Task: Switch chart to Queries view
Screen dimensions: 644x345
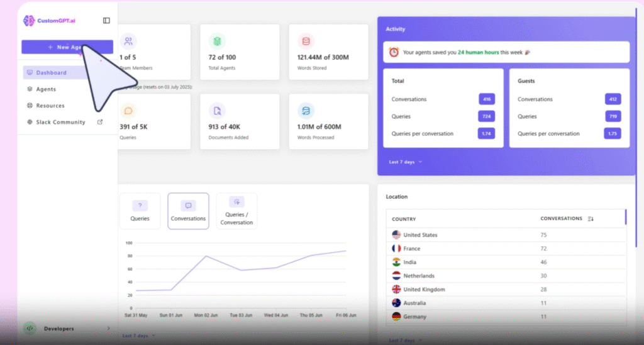Action: pyautogui.click(x=140, y=211)
